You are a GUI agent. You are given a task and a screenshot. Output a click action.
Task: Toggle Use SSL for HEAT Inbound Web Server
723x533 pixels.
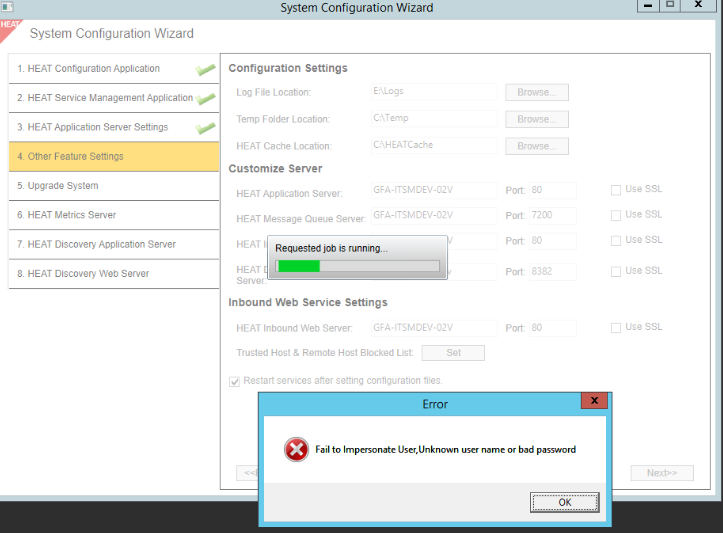(x=616, y=327)
